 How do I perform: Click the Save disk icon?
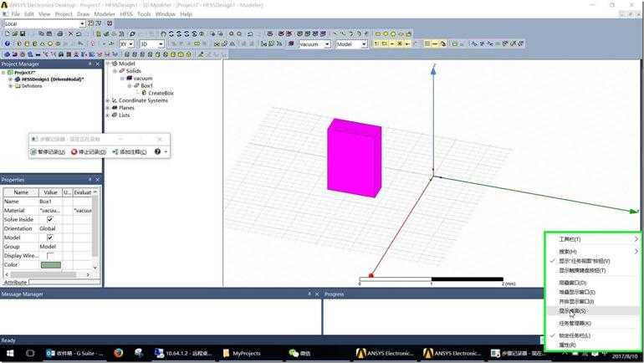pyautogui.click(x=23, y=33)
